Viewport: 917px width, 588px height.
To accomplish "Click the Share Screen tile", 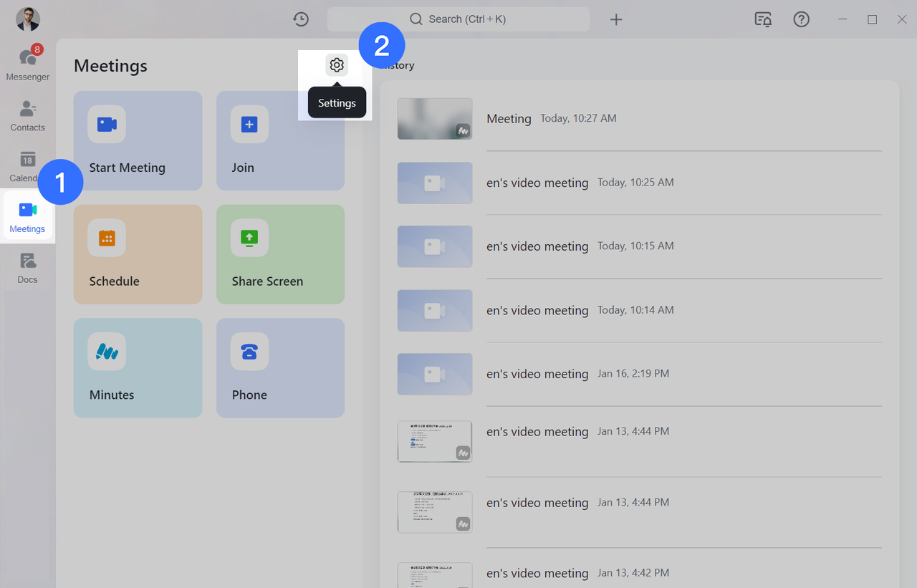I will coord(280,254).
